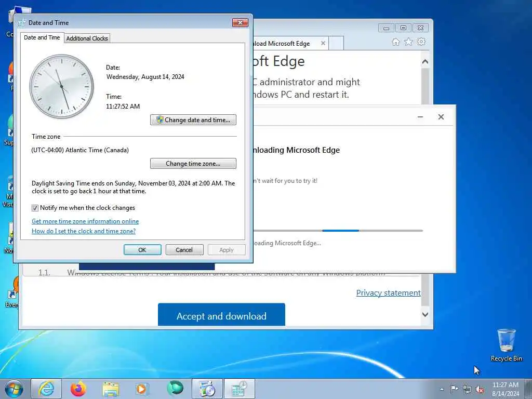The height and width of the screenshot is (399, 532).
Task: Click the Edge download progress bar
Action: [338, 231]
